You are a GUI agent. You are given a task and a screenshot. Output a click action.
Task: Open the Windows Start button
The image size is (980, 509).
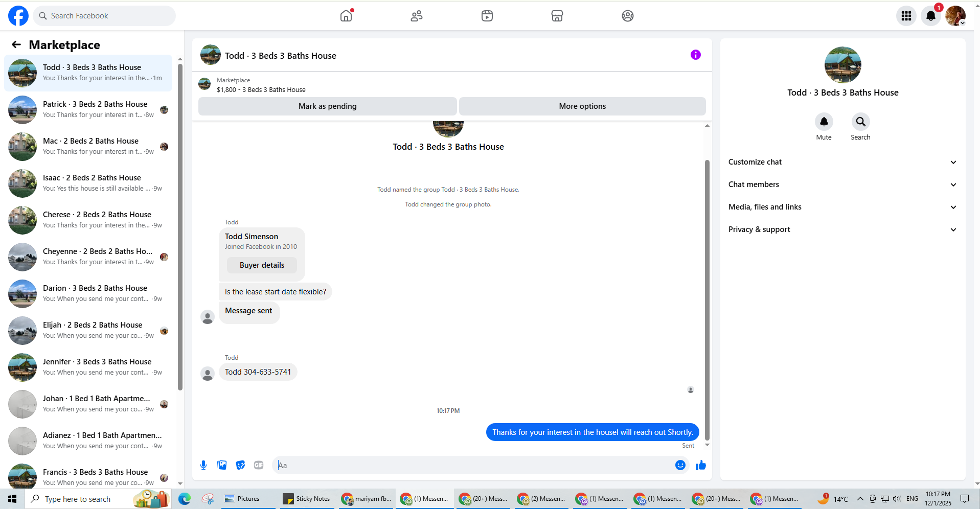(12, 499)
